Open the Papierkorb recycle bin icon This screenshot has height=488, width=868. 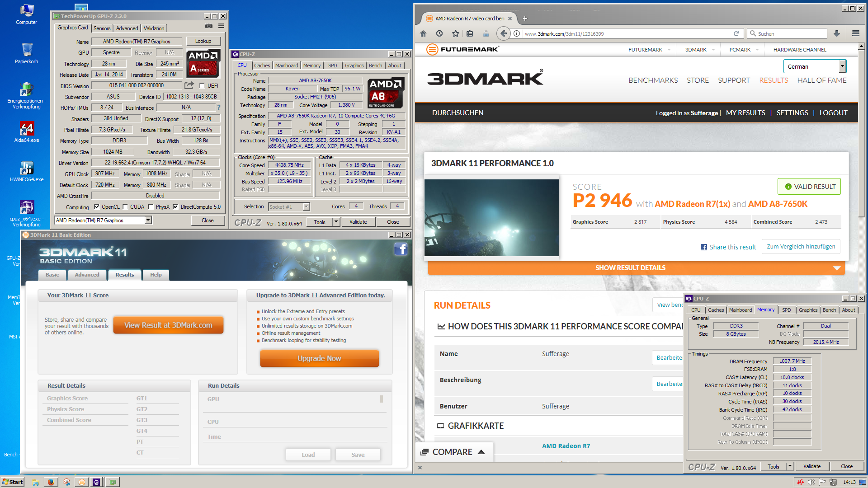click(x=26, y=53)
